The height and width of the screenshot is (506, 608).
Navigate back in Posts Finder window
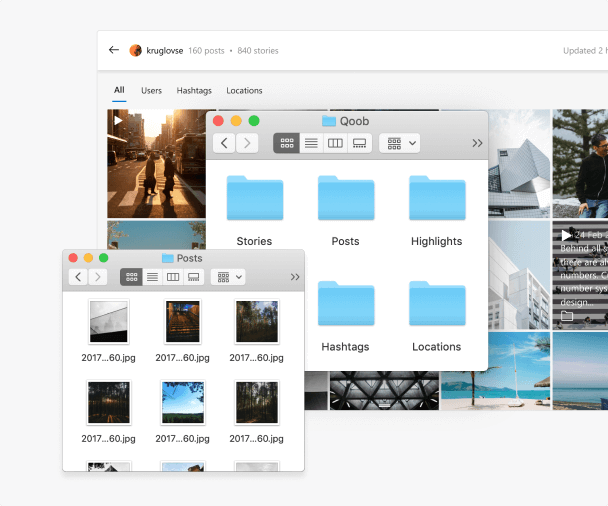pos(78,277)
